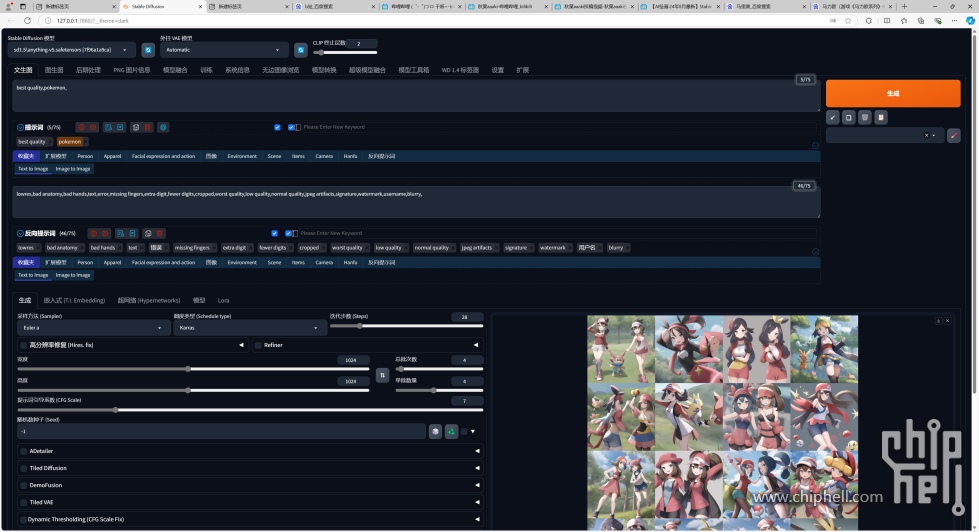Open the Schedule type dropdown showing Karras

(x=249, y=328)
